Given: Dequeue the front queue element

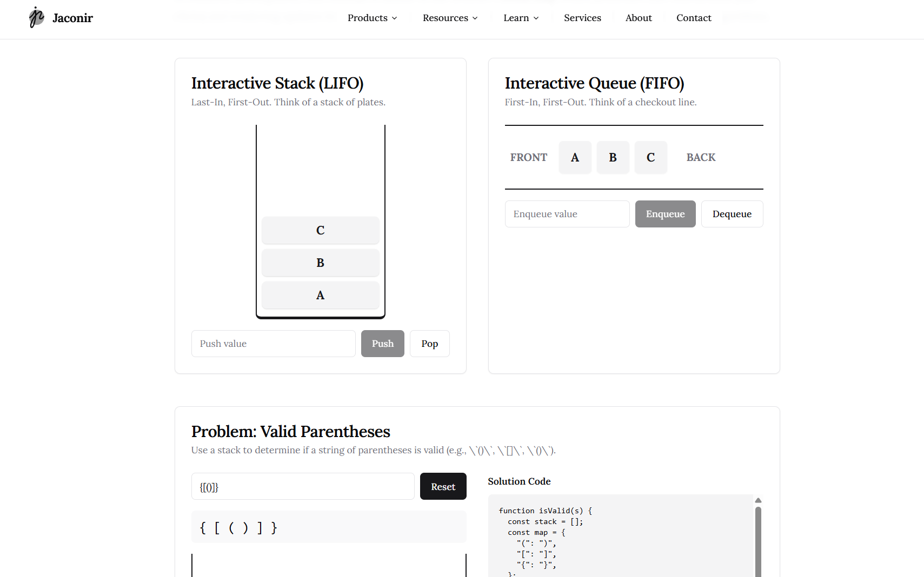Looking at the screenshot, I should point(732,214).
